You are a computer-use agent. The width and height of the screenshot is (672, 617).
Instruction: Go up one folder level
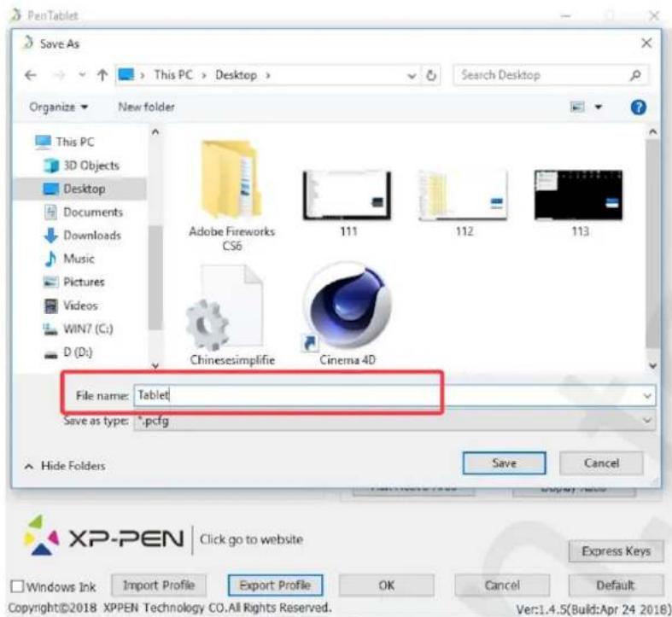pos(102,75)
